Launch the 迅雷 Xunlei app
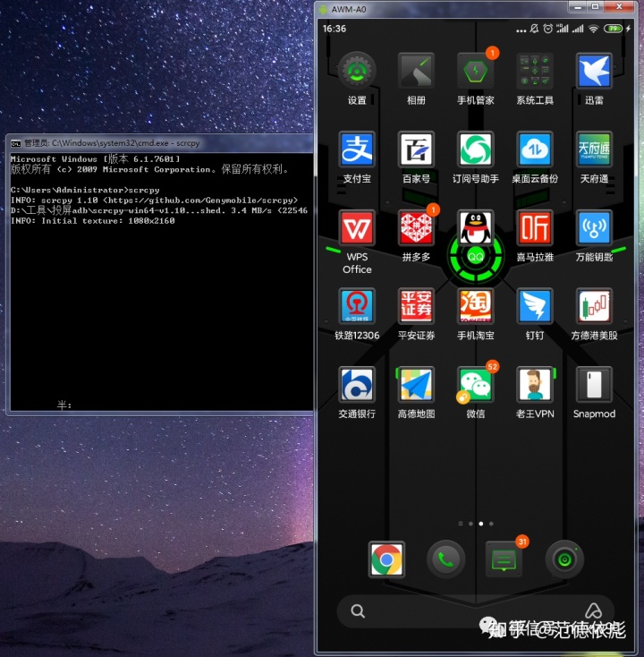644x657 pixels. coord(594,71)
